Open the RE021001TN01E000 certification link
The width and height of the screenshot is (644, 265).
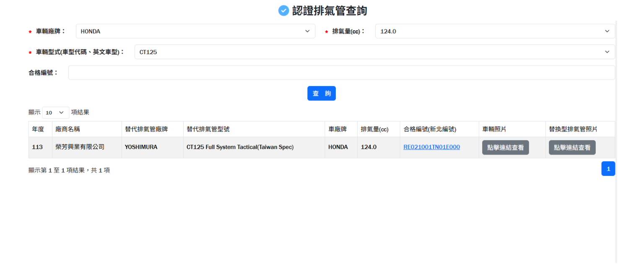point(431,147)
